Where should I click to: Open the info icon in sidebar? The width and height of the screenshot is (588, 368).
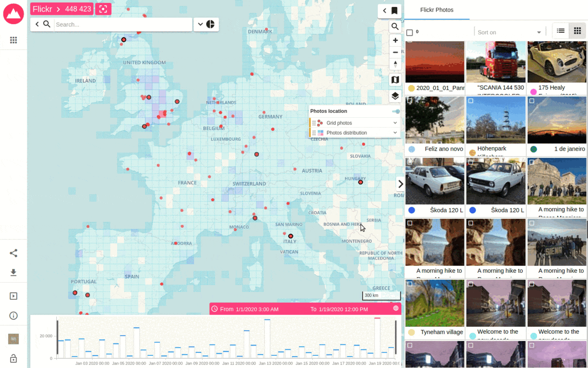coord(13,315)
